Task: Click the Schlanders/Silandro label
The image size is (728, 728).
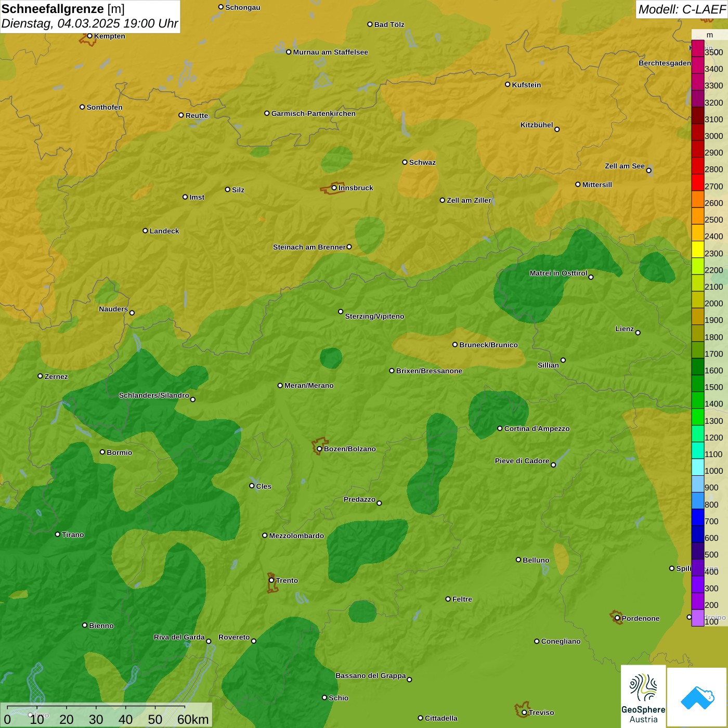Action: [x=154, y=395]
